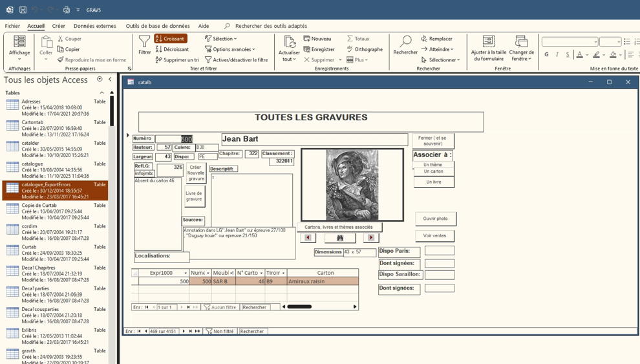Click Couper in the clipboard group

pyautogui.click(x=69, y=39)
